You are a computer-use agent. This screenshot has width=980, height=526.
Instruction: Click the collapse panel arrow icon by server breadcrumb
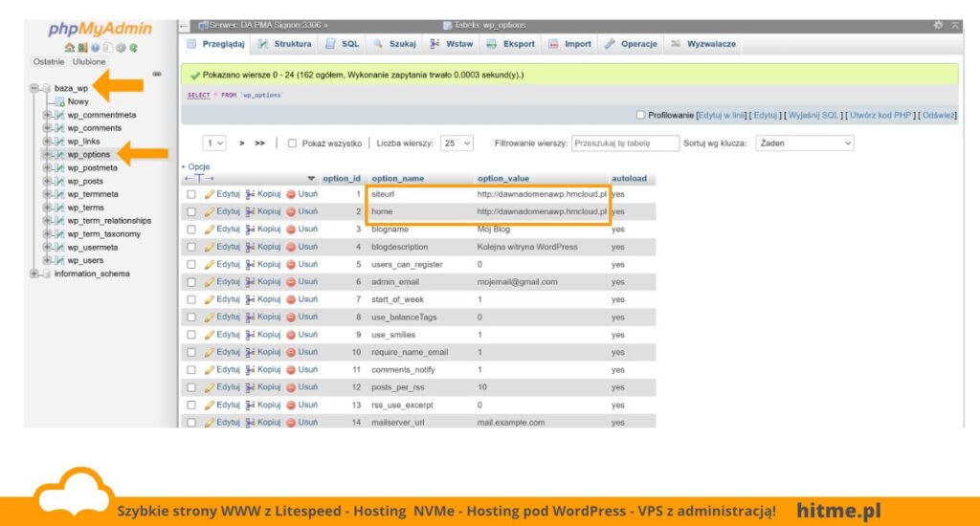[184, 26]
